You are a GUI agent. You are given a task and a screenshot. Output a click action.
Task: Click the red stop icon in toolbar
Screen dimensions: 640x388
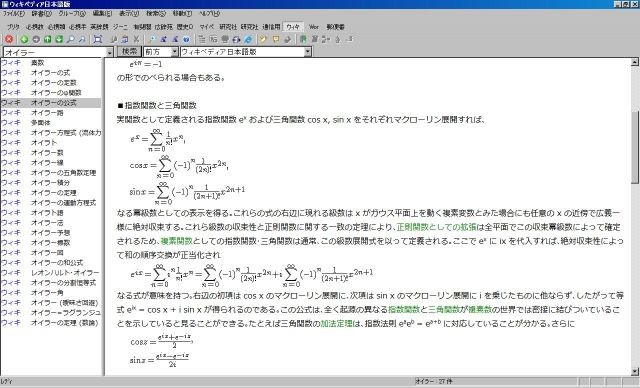[9, 39]
